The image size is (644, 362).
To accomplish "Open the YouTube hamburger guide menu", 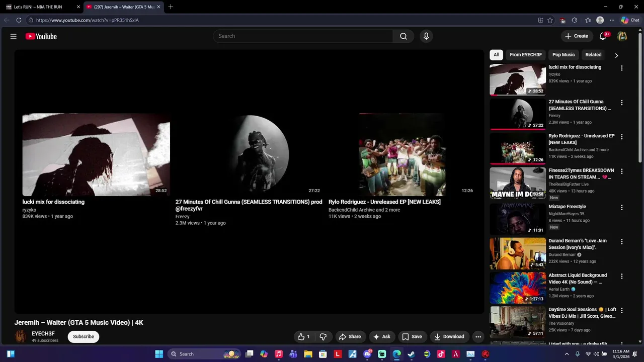I will pyautogui.click(x=14, y=36).
